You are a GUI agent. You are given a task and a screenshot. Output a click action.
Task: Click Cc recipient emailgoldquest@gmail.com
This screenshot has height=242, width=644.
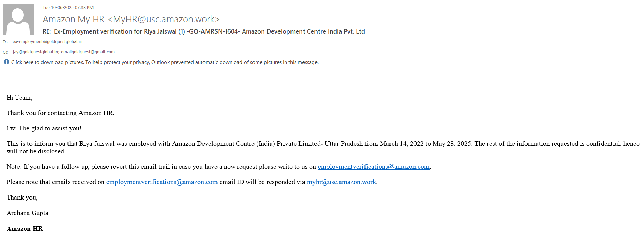[88, 52]
